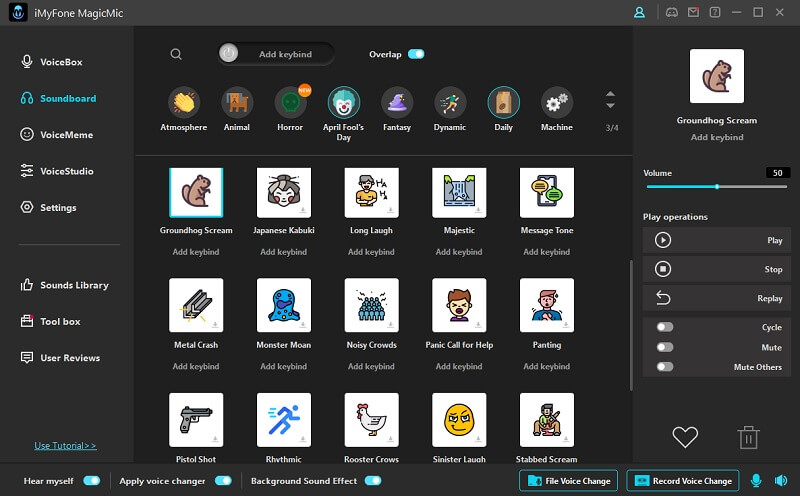800x496 pixels.
Task: Click the Stop operation button
Action: tap(716, 269)
